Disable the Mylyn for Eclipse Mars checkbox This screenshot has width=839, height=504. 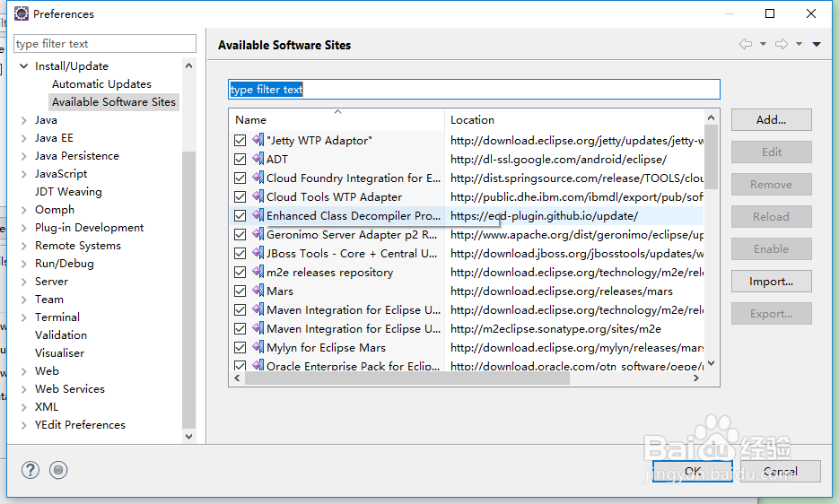pos(240,347)
